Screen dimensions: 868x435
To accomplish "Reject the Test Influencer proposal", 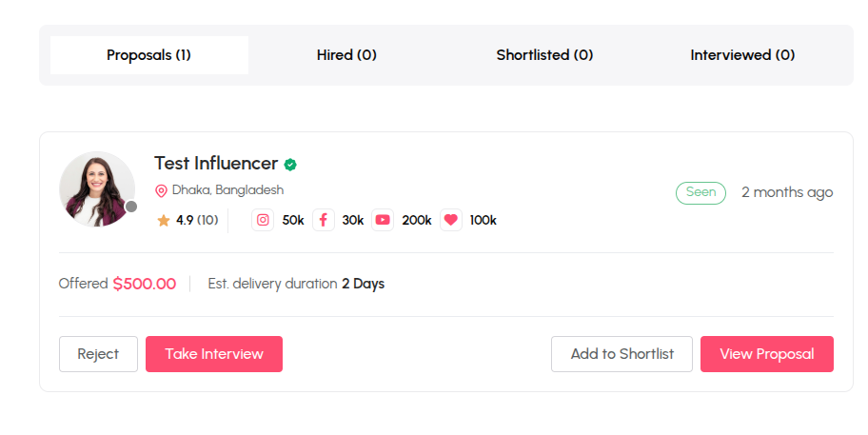I will click(x=99, y=354).
